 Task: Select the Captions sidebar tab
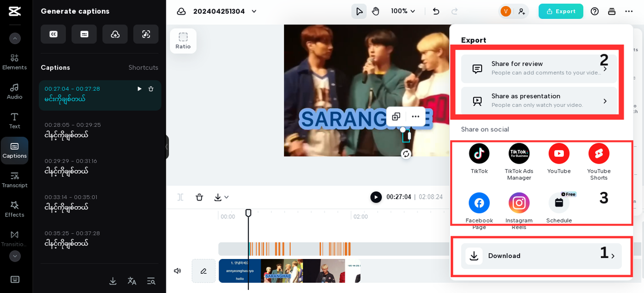(x=14, y=150)
